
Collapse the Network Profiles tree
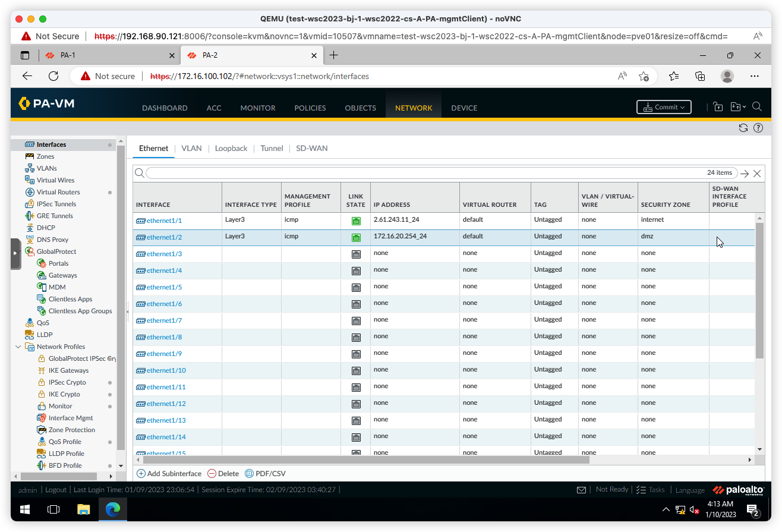(18, 347)
